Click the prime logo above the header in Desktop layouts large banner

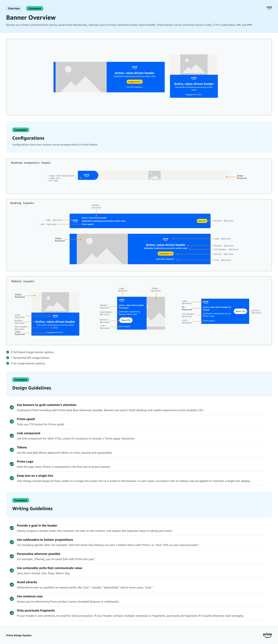click(165, 239)
